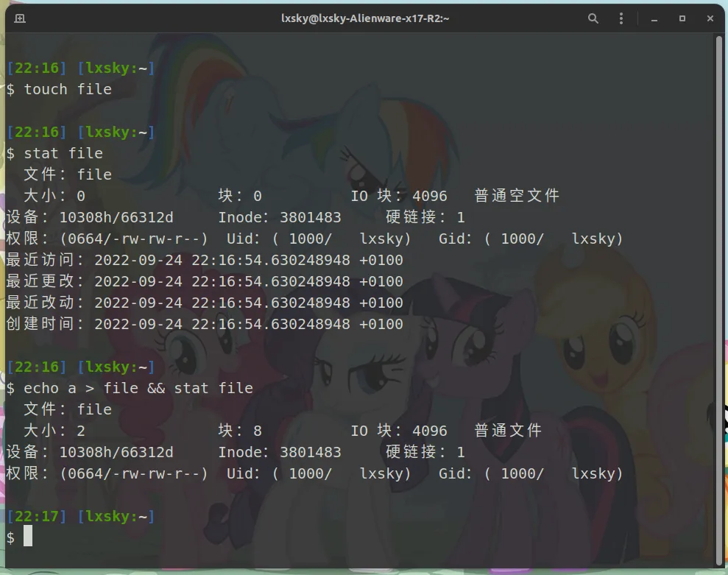Maximize the terminal window
Screen dimensions: 728x575
click(682, 18)
